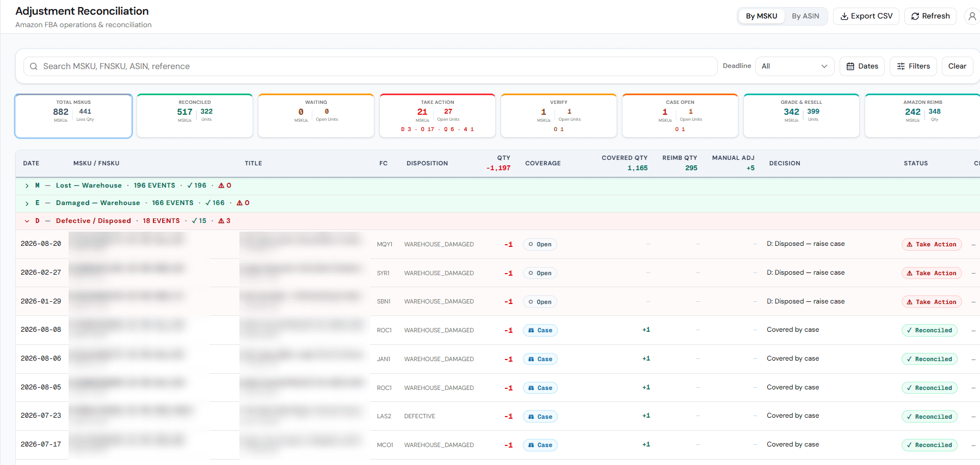Click the Case coverage badge for 2026-07-23

(x=540, y=417)
